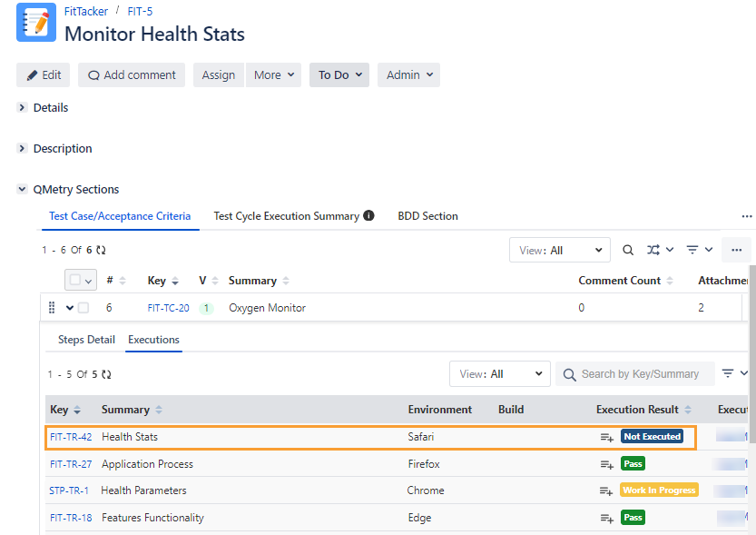Open the dropdown arrow beside executions filter
This screenshot has width=756, height=535.
click(x=744, y=373)
